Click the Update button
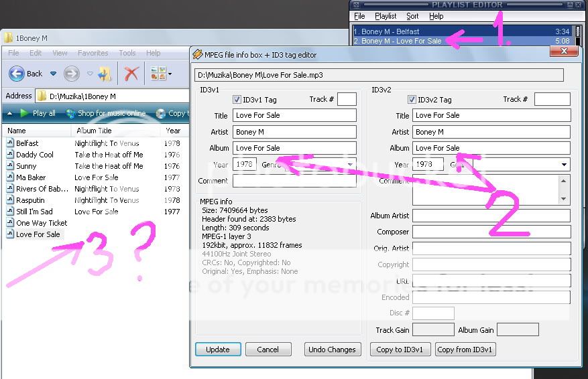588x379 pixels. (x=218, y=350)
